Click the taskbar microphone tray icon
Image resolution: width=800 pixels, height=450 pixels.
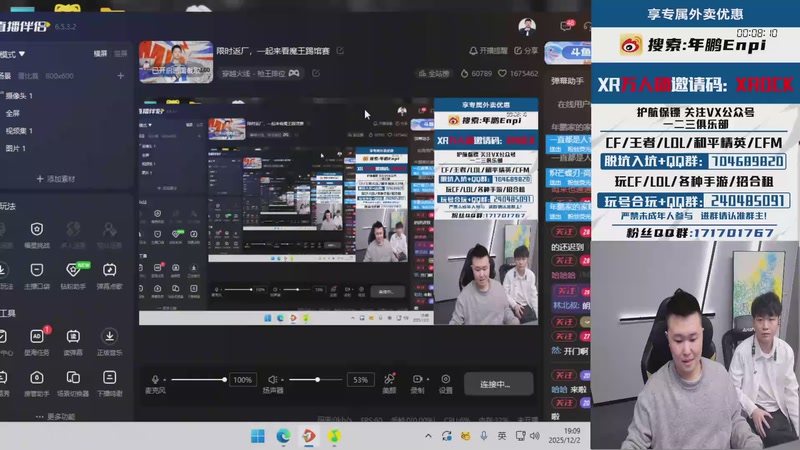[x=483, y=436]
